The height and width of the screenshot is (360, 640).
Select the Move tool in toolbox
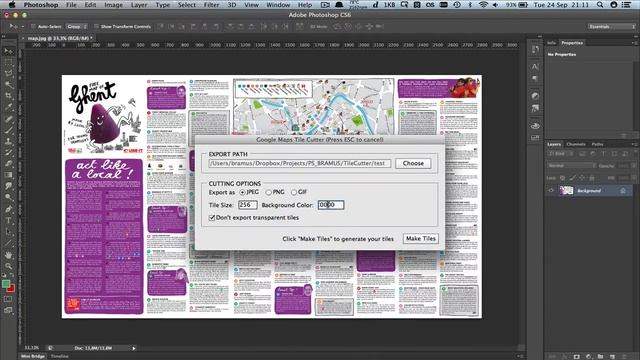[9, 51]
